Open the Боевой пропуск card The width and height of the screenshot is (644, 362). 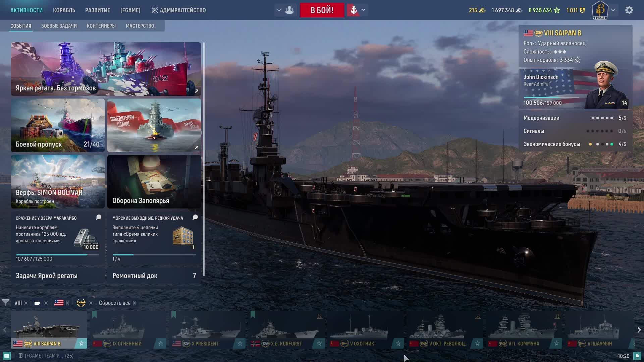click(58, 125)
